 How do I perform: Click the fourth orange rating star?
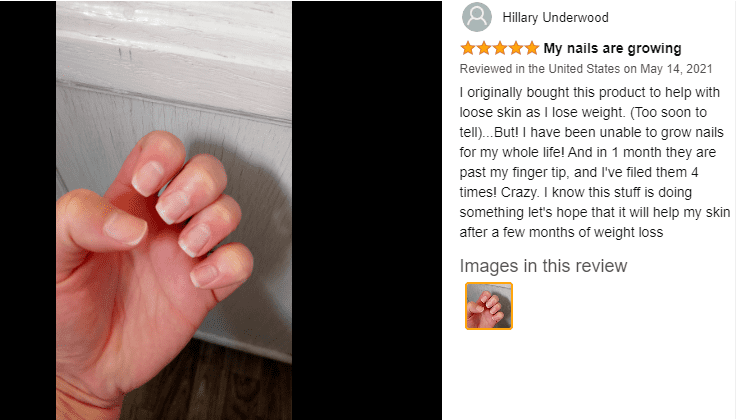tap(516, 48)
